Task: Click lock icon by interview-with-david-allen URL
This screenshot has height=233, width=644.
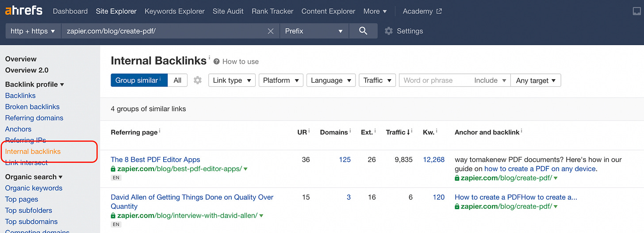Action: pos(113,216)
